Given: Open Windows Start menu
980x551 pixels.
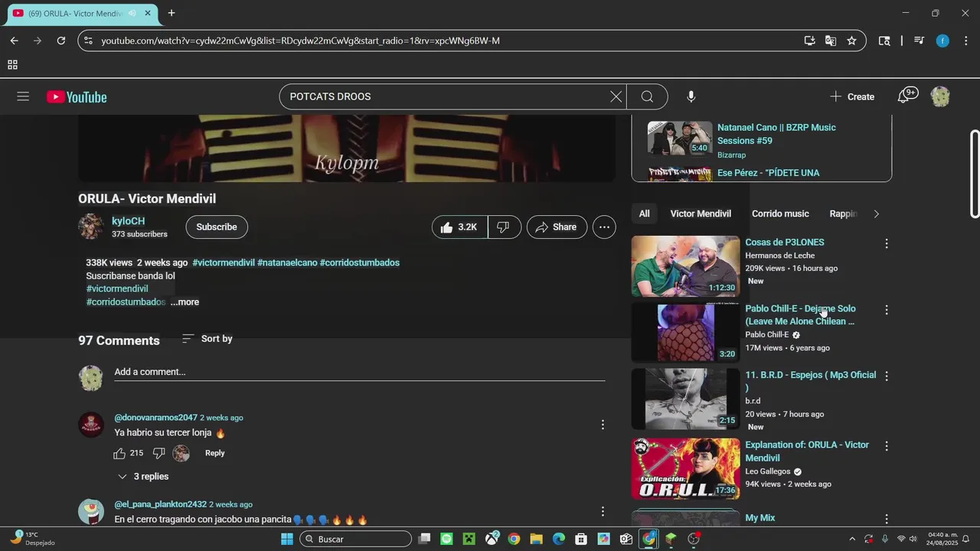Looking at the screenshot, I should pos(287,539).
